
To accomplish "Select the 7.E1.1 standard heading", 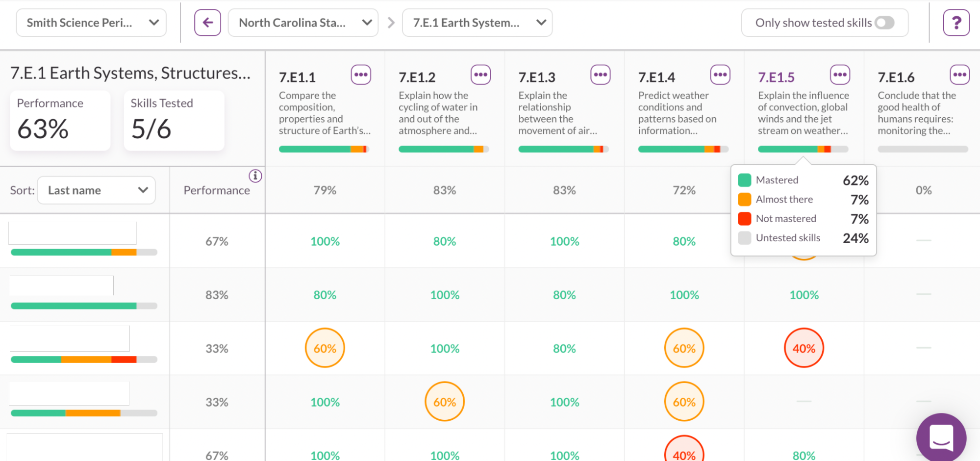I will (297, 77).
